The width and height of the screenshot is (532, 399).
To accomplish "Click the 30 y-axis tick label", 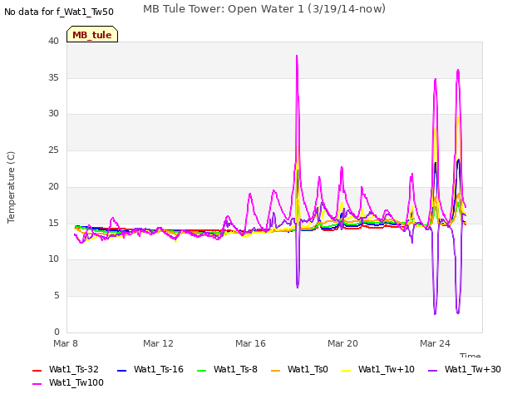I will click(x=53, y=113).
